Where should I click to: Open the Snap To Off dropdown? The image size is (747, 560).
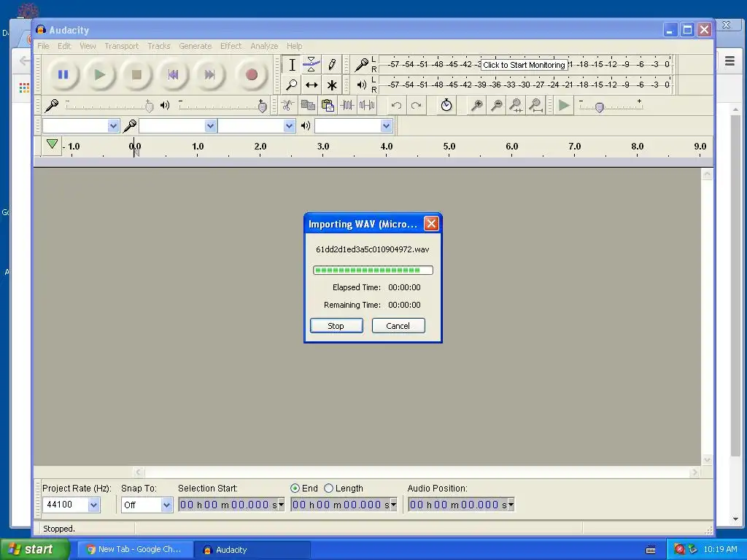pos(166,505)
